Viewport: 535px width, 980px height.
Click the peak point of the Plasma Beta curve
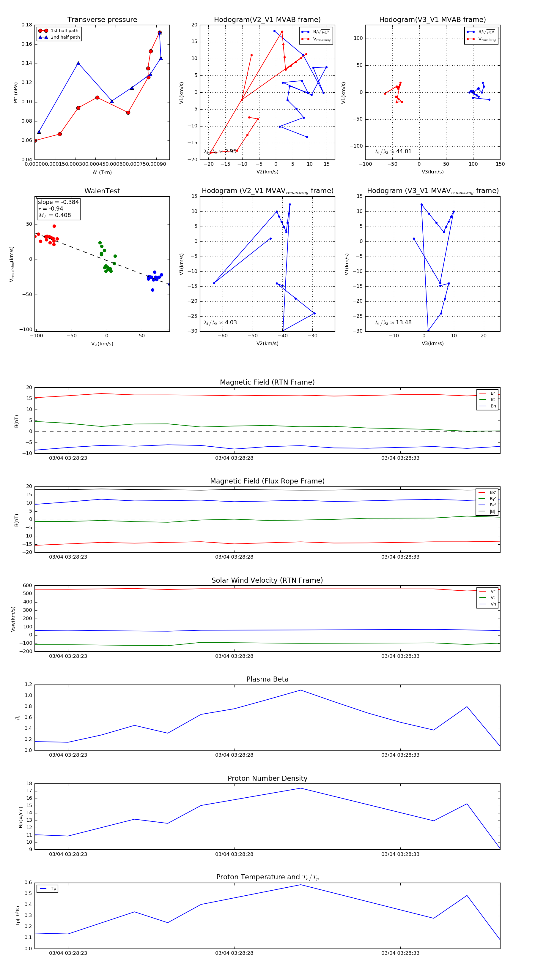pyautogui.click(x=301, y=690)
